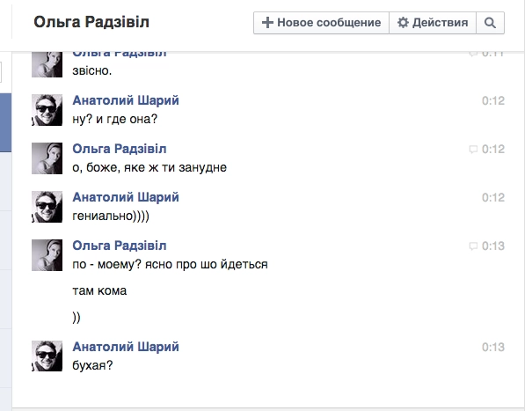
Task: Click the avatar beside the 'бухая?' message
Action: [47, 356]
